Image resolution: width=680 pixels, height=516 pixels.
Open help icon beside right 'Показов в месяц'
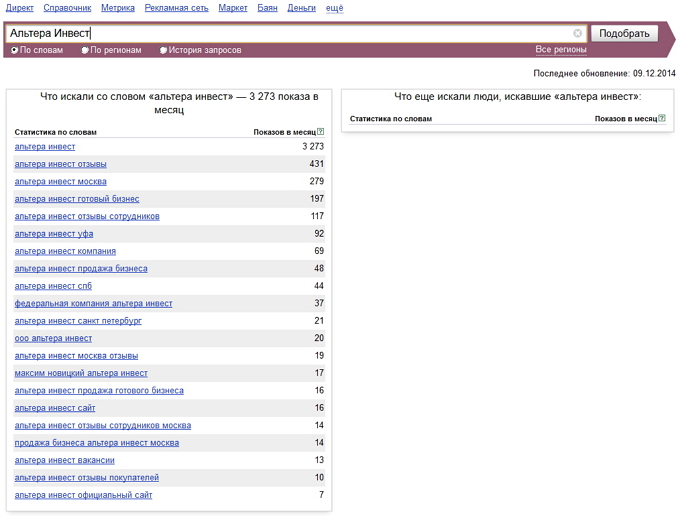[x=662, y=118]
